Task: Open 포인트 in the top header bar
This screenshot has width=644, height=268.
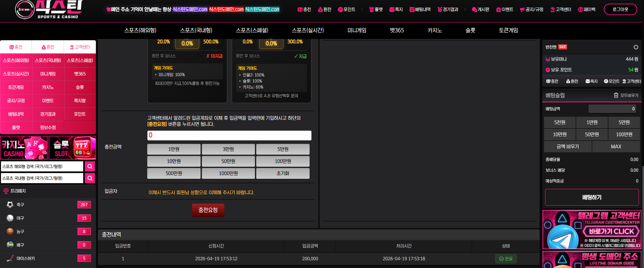Action: [x=346, y=9]
